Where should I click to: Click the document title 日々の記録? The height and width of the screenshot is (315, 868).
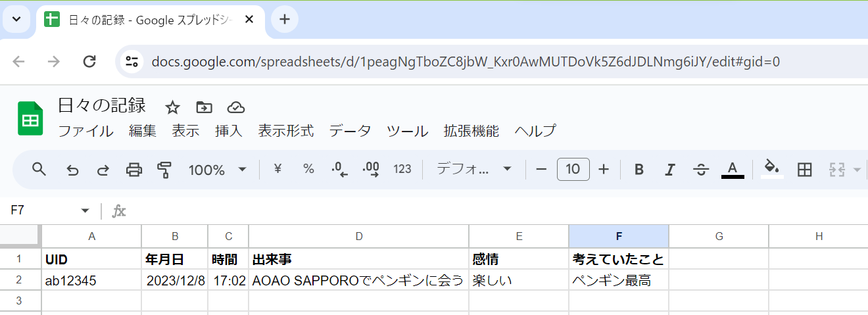coord(102,105)
